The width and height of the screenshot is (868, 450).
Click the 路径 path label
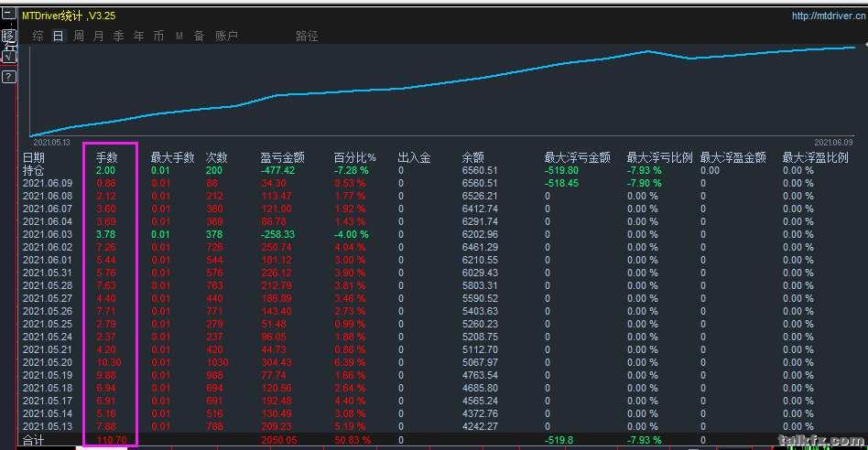307,36
